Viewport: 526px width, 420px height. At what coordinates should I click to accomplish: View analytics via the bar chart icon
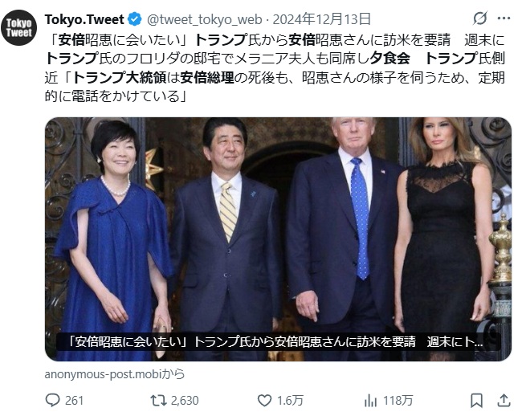coord(371,400)
